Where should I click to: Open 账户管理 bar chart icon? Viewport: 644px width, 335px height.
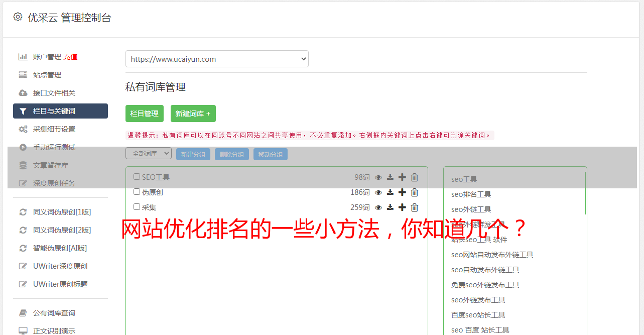(x=23, y=57)
